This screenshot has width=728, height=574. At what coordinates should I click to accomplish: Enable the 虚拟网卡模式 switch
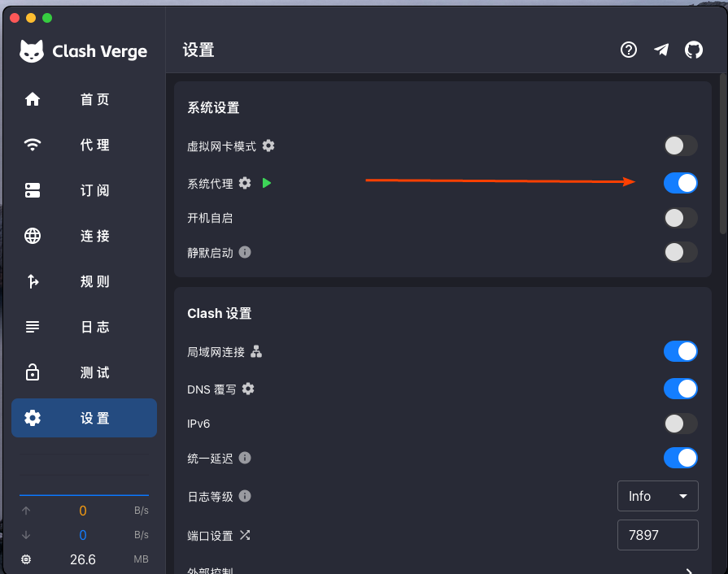(680, 146)
